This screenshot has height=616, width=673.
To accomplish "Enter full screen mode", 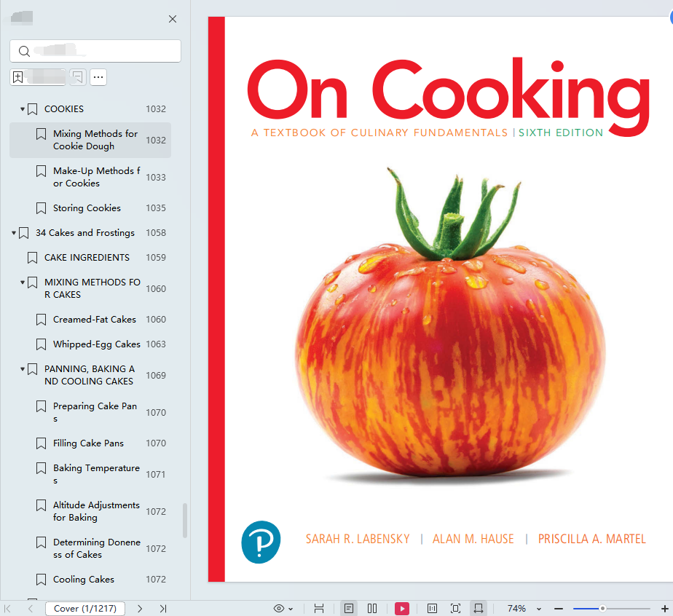I will click(455, 608).
